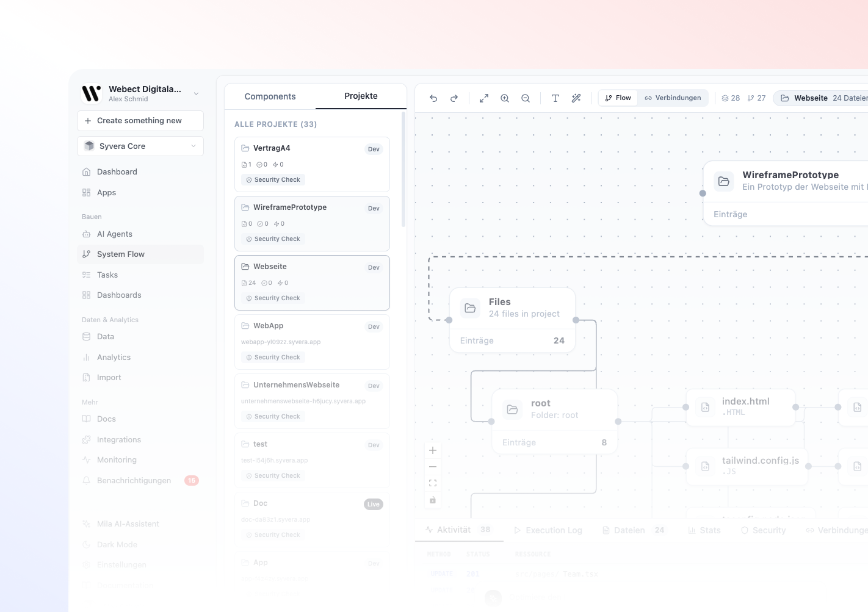Image resolution: width=868 pixels, height=612 pixels.
Task: Open the Stats tab
Action: point(704,530)
